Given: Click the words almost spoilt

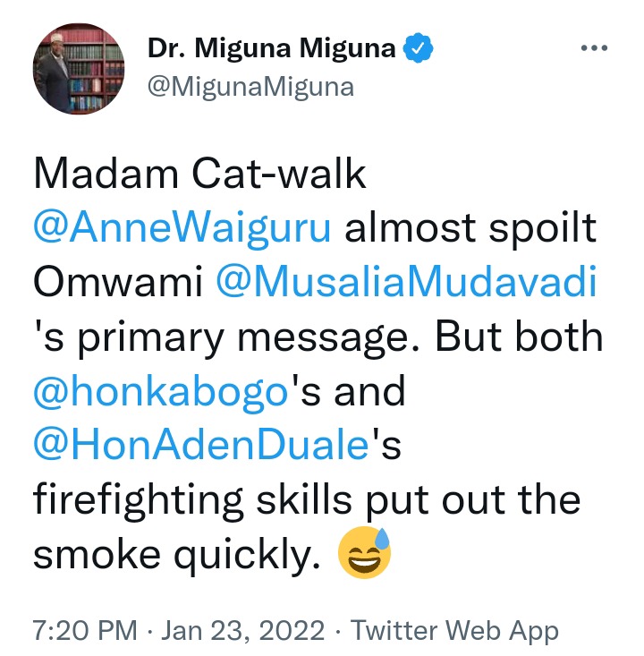Looking at the screenshot, I should tap(470, 228).
